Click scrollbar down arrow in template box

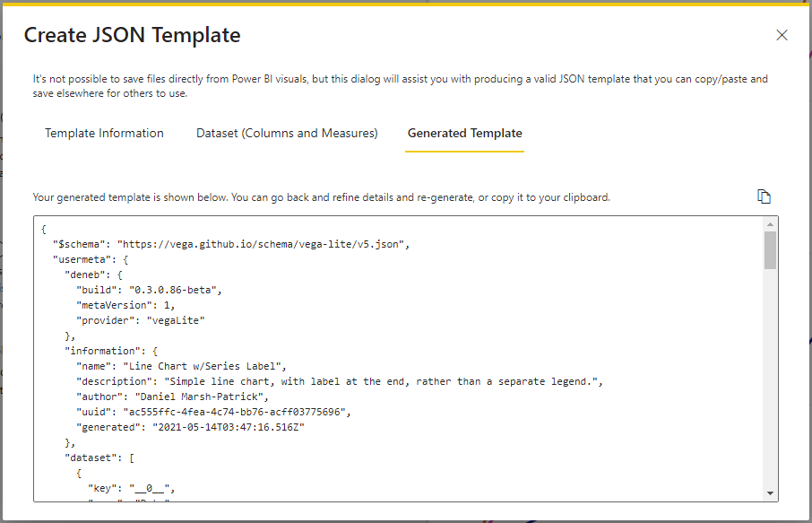[x=770, y=493]
